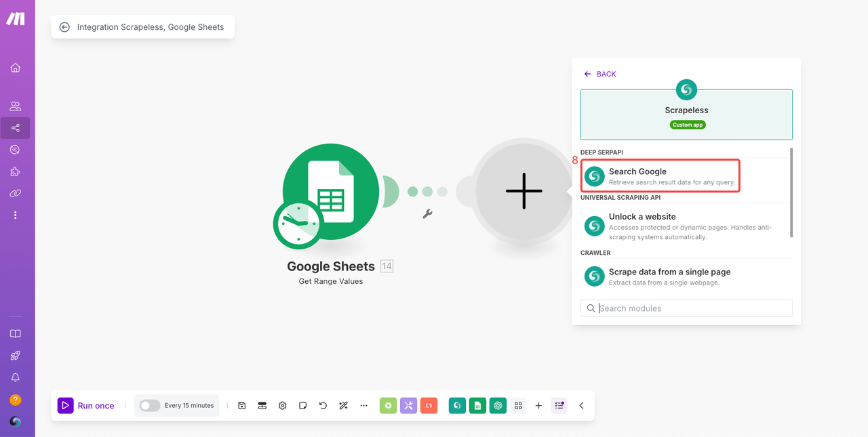The image size is (868, 437).
Task: Open scenario settings gear icon
Action: 282,406
